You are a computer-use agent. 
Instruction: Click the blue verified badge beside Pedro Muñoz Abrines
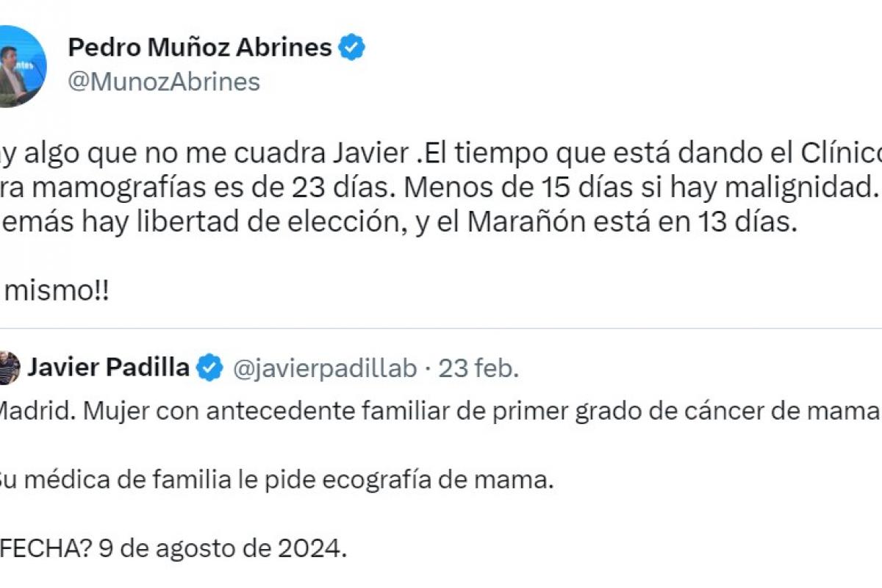tap(352, 49)
